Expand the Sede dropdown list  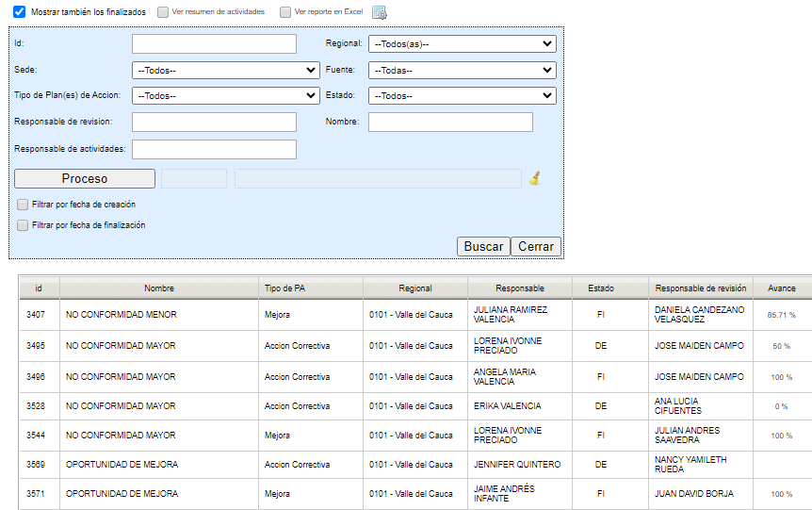coord(225,70)
